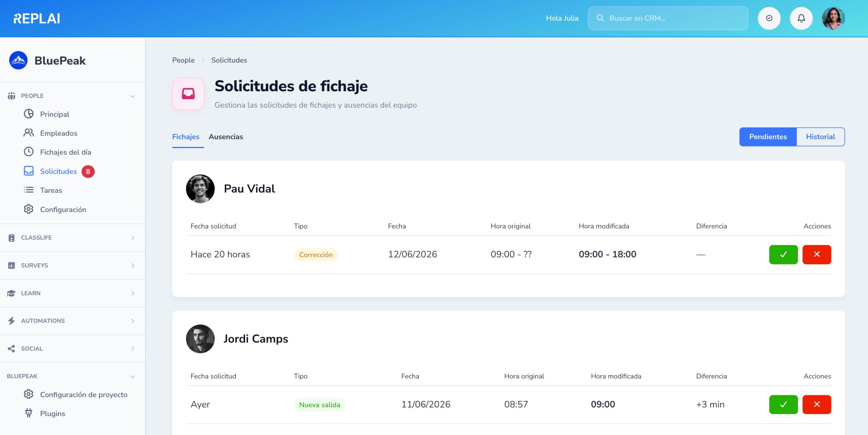Click the +3 min difference value
The height and width of the screenshot is (435, 868).
[x=710, y=404]
